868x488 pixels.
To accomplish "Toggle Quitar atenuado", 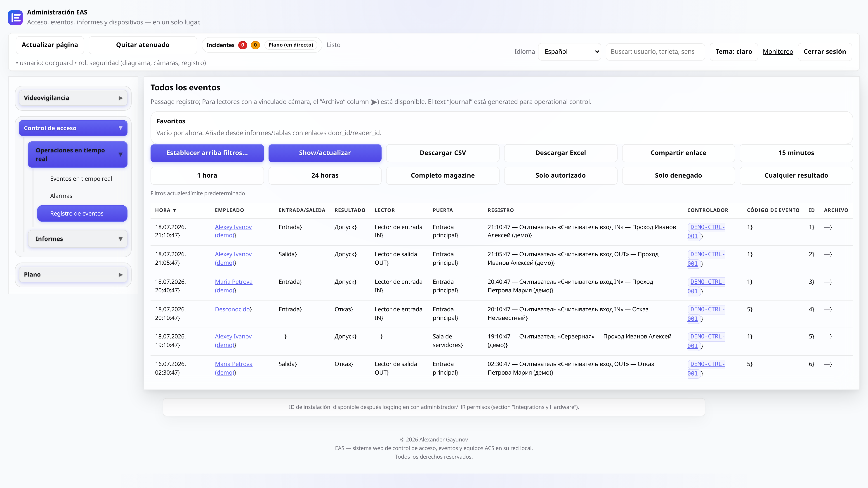I will (143, 45).
